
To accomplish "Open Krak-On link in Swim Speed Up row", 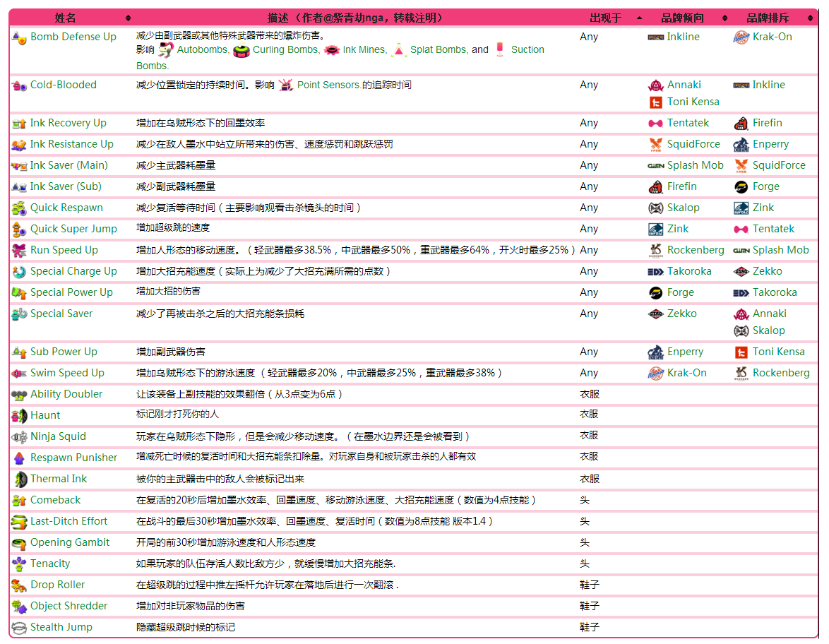I will pyautogui.click(x=687, y=373).
